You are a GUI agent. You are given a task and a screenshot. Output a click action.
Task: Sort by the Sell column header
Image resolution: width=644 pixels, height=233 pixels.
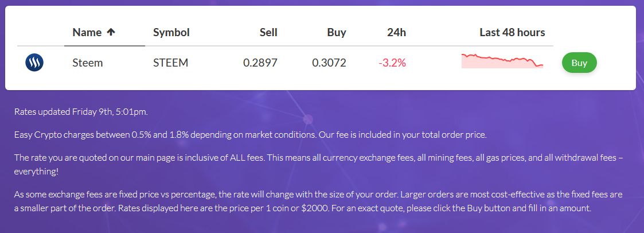click(x=268, y=33)
